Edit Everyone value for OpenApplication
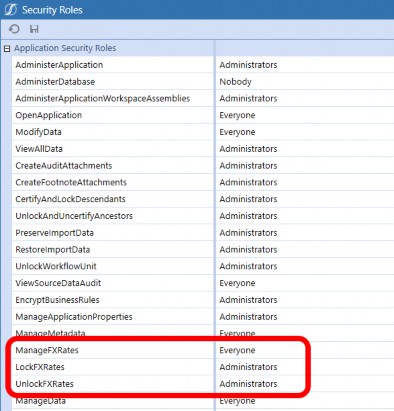This screenshot has width=394, height=411. (x=237, y=115)
